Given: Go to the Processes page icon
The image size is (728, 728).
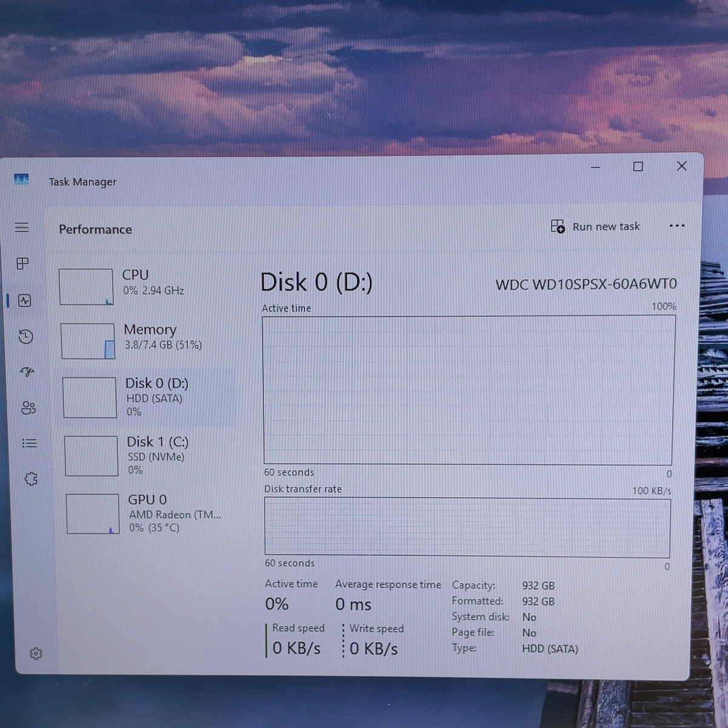Looking at the screenshot, I should click(22, 263).
